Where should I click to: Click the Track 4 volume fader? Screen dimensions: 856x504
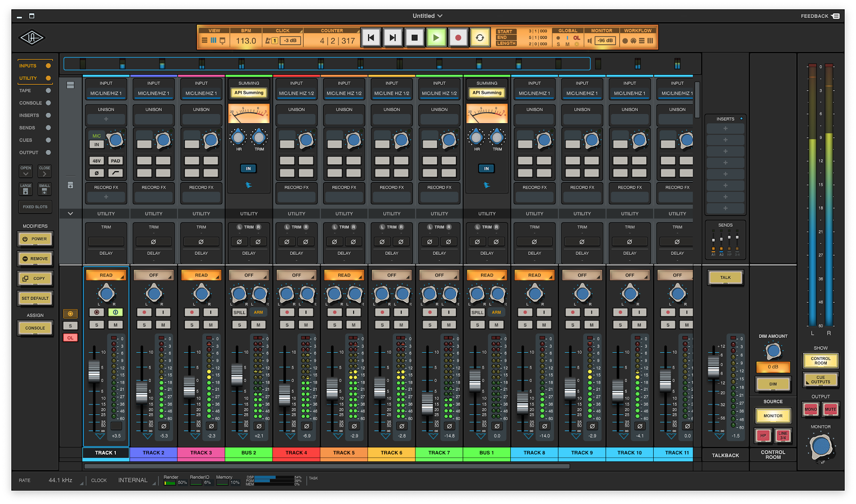point(285,395)
